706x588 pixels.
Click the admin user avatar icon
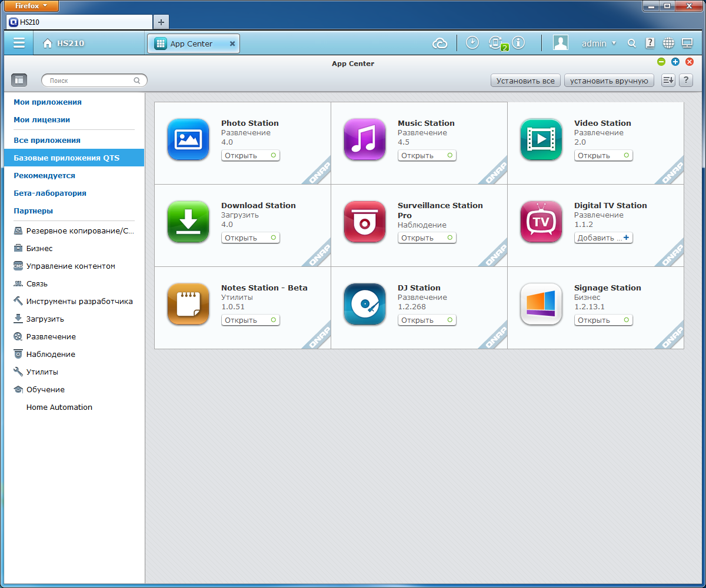(561, 43)
